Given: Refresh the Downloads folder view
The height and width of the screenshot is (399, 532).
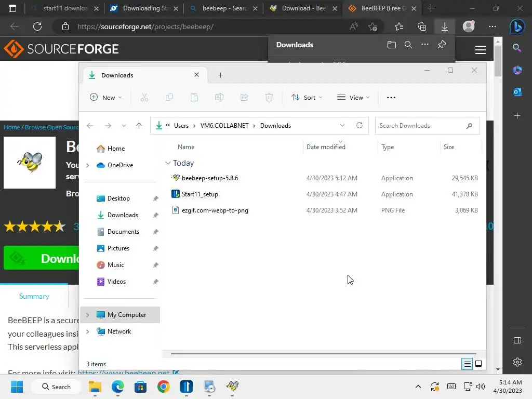Looking at the screenshot, I should pyautogui.click(x=360, y=126).
